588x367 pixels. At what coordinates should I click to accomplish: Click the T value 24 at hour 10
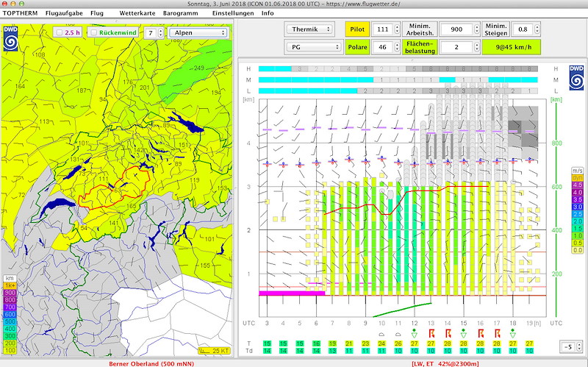[x=381, y=343]
